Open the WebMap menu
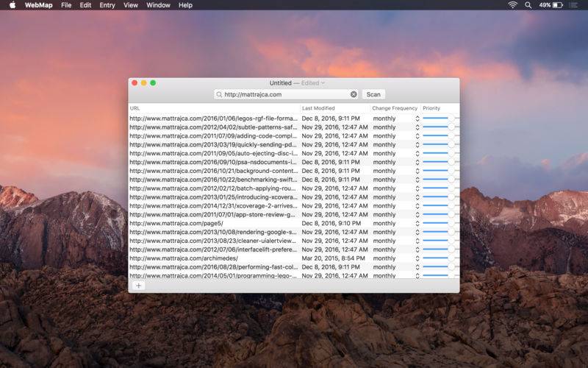The height and width of the screenshot is (368, 588). point(39,5)
